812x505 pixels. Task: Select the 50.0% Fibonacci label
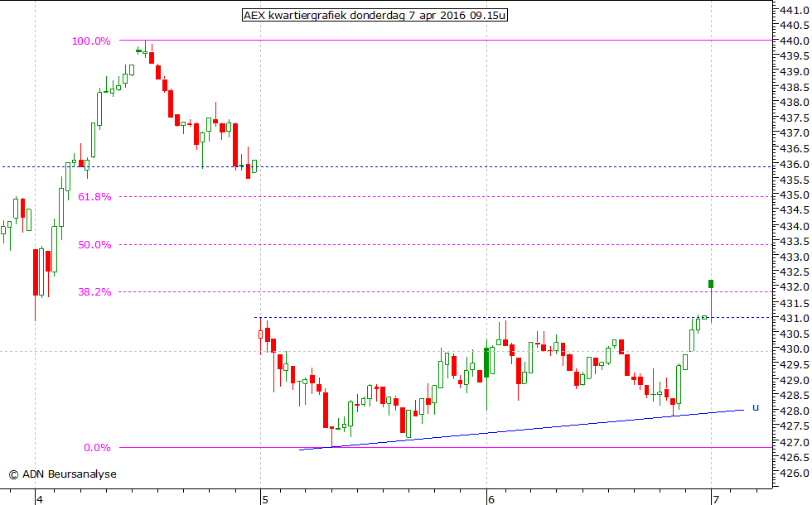pyautogui.click(x=94, y=245)
